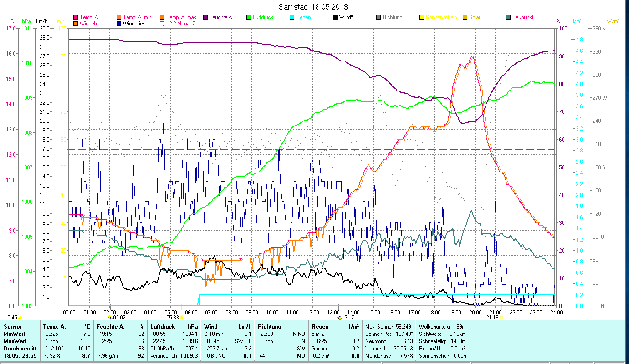Click the Sensor header in the table
The width and height of the screenshot is (629, 364).
[12, 327]
